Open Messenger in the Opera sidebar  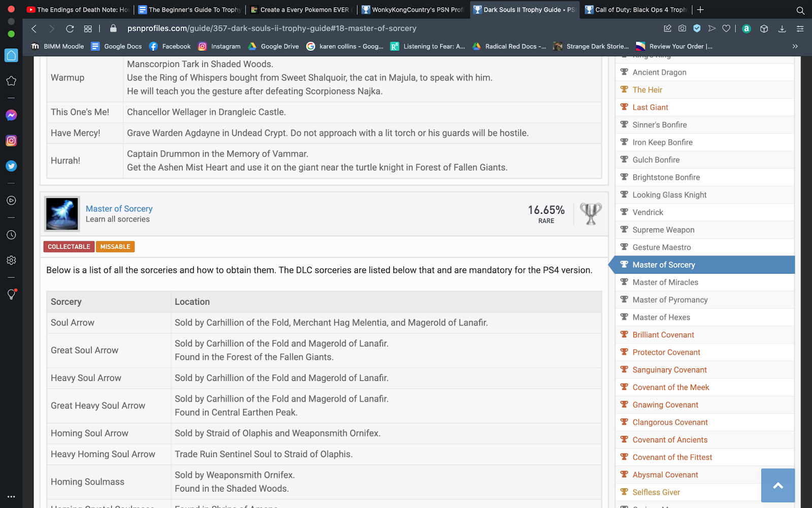(x=11, y=115)
